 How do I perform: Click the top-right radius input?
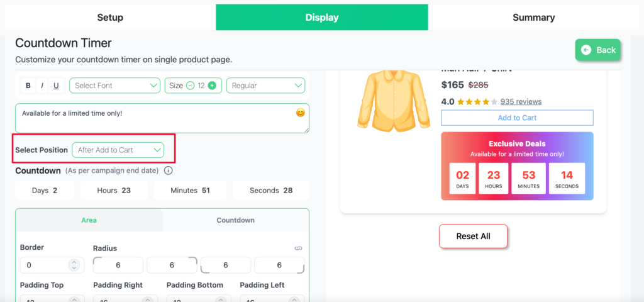pos(172,265)
